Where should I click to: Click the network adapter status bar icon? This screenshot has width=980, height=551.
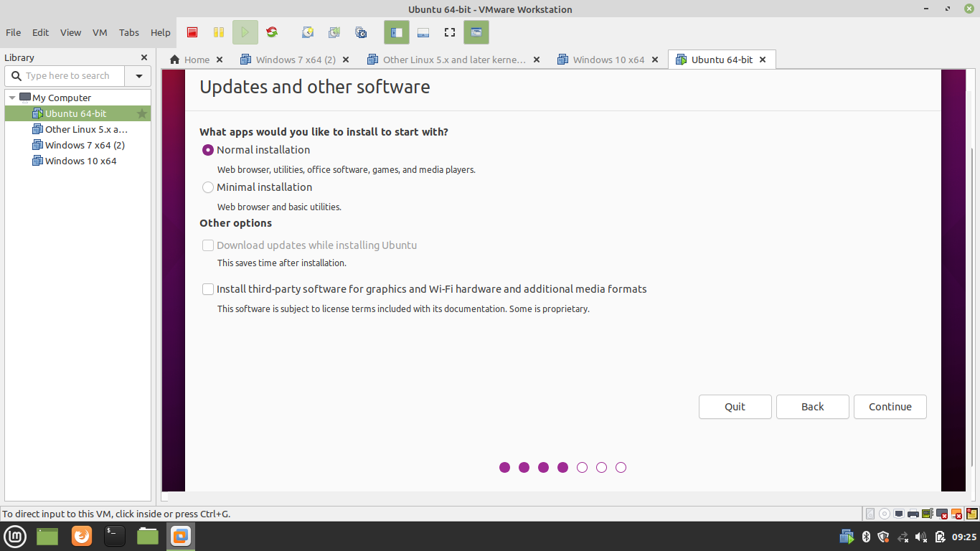click(899, 514)
